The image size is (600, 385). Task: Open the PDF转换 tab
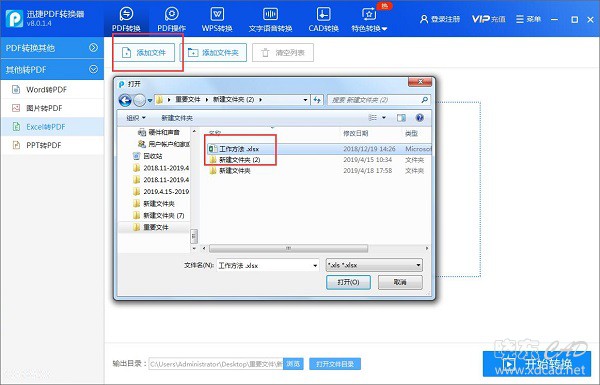(x=126, y=19)
